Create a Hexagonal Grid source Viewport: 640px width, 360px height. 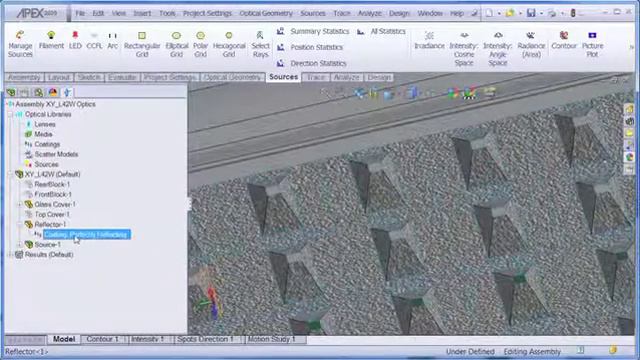229,44
